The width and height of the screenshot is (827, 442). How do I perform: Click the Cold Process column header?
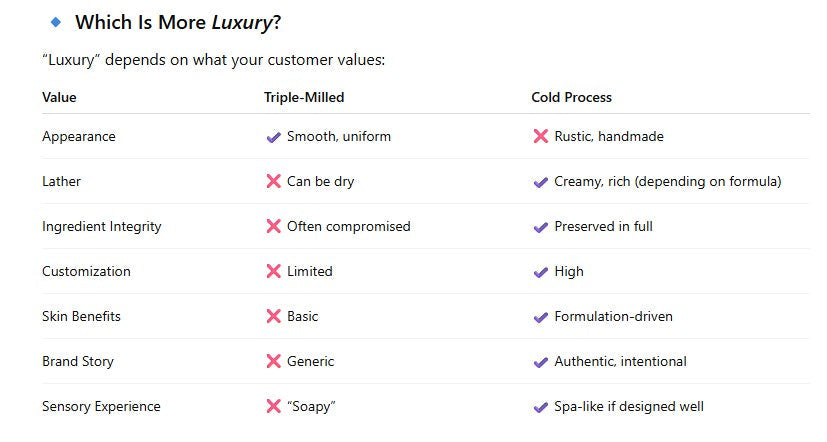click(x=571, y=98)
